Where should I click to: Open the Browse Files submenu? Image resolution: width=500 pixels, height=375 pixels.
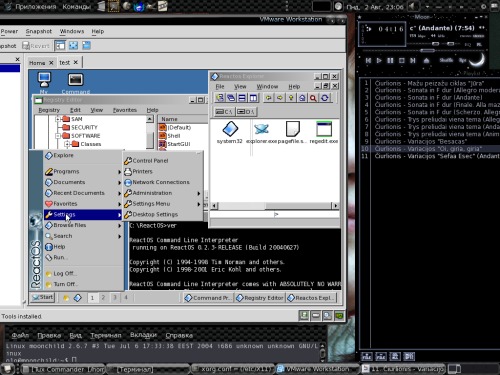point(83,225)
